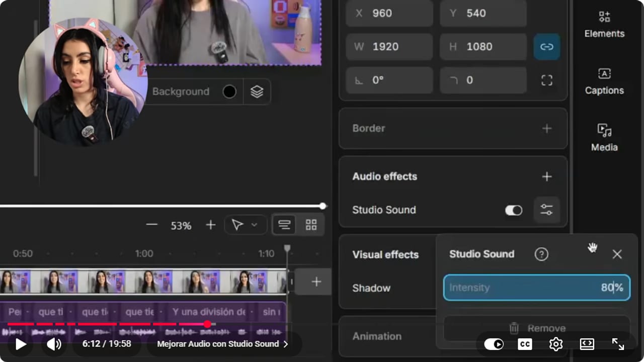Click the add clip plus button on timeline
Viewport: 644px width, 362px height.
(316, 282)
